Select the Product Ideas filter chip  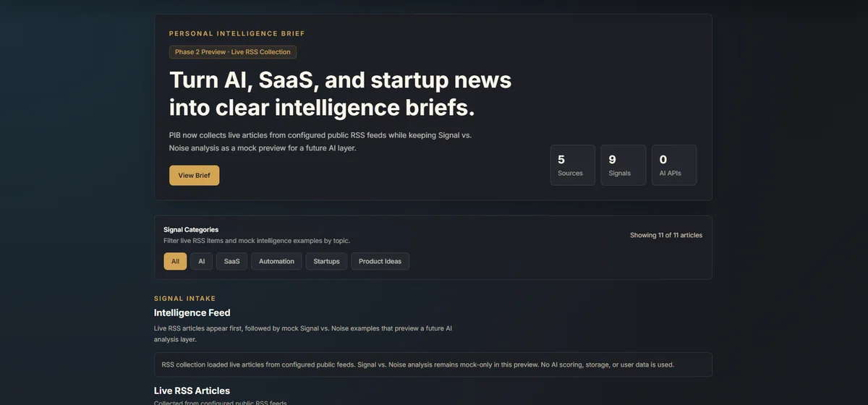coord(380,261)
